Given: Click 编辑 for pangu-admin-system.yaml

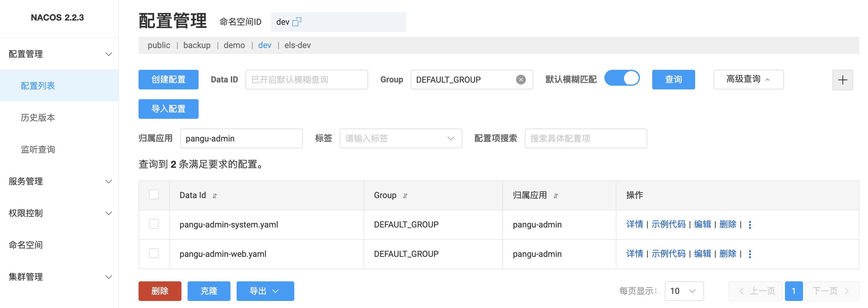Looking at the screenshot, I should [x=702, y=224].
